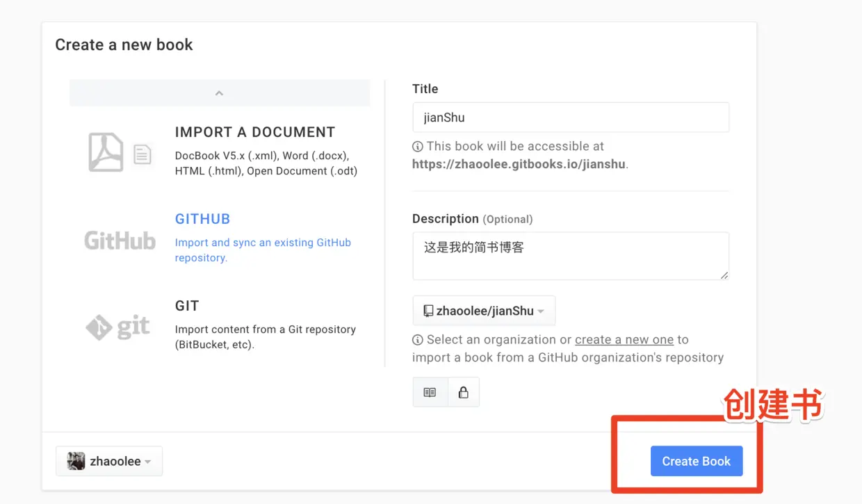This screenshot has width=862, height=504.
Task: Click the info icon under the Title field
Action: tap(418, 147)
